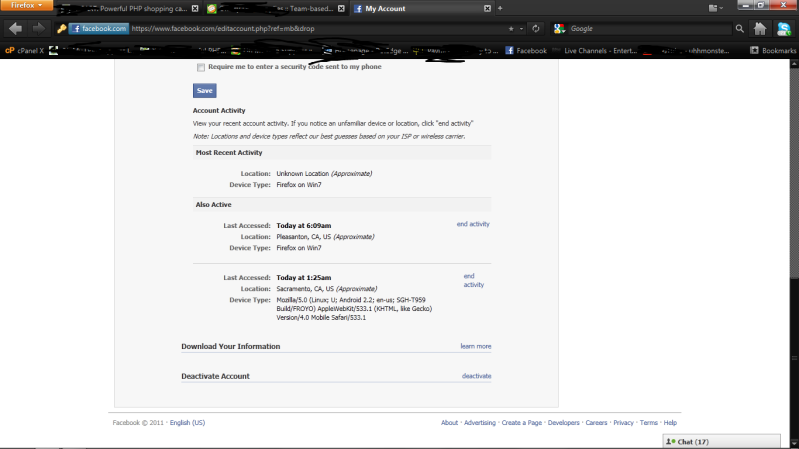Open the Terms footer link

pos(649,422)
